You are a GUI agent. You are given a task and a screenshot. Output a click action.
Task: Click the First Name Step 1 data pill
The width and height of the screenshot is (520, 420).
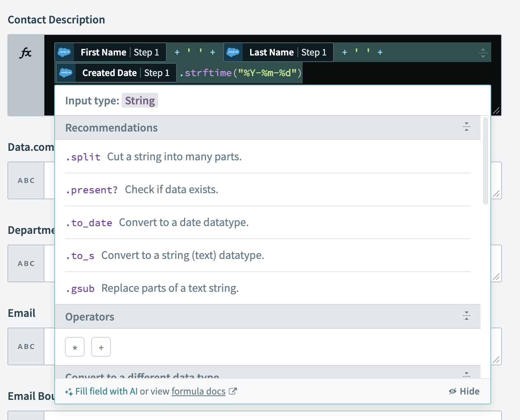tap(110, 52)
